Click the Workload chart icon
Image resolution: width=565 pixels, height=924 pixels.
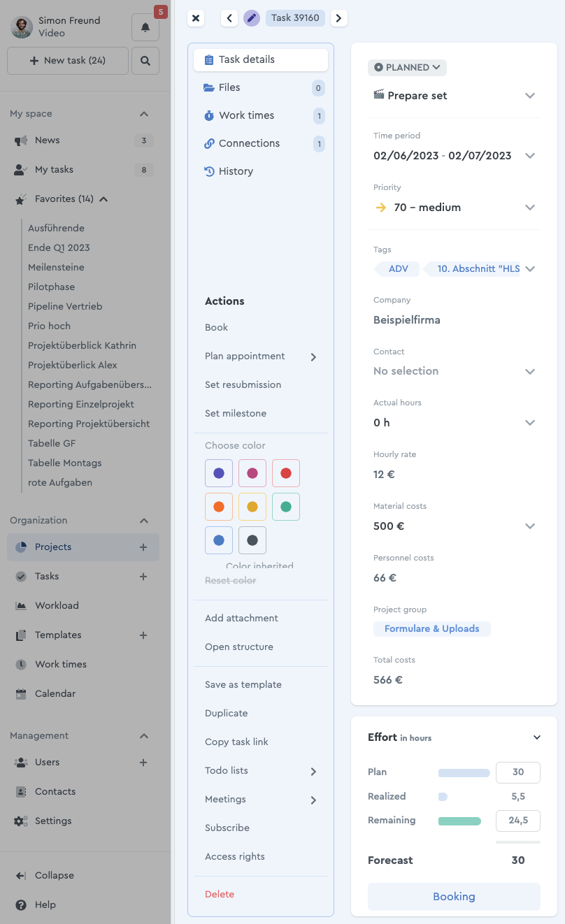[x=21, y=606]
